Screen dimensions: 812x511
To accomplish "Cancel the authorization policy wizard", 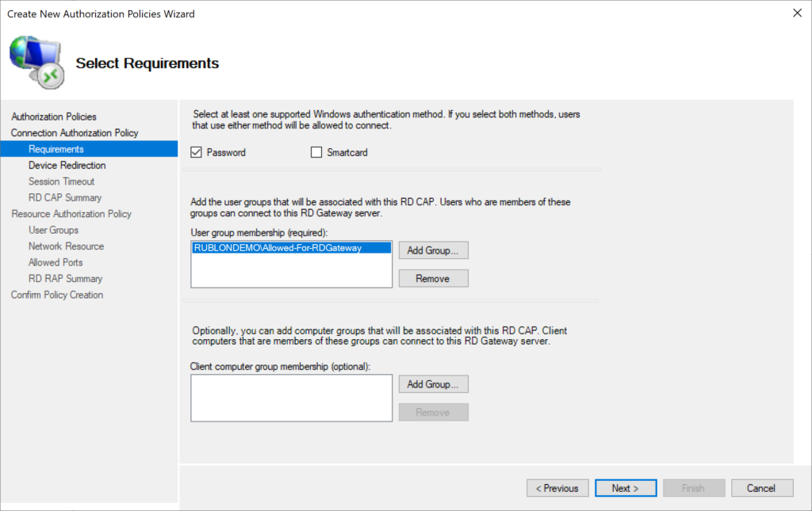I will pyautogui.click(x=762, y=488).
